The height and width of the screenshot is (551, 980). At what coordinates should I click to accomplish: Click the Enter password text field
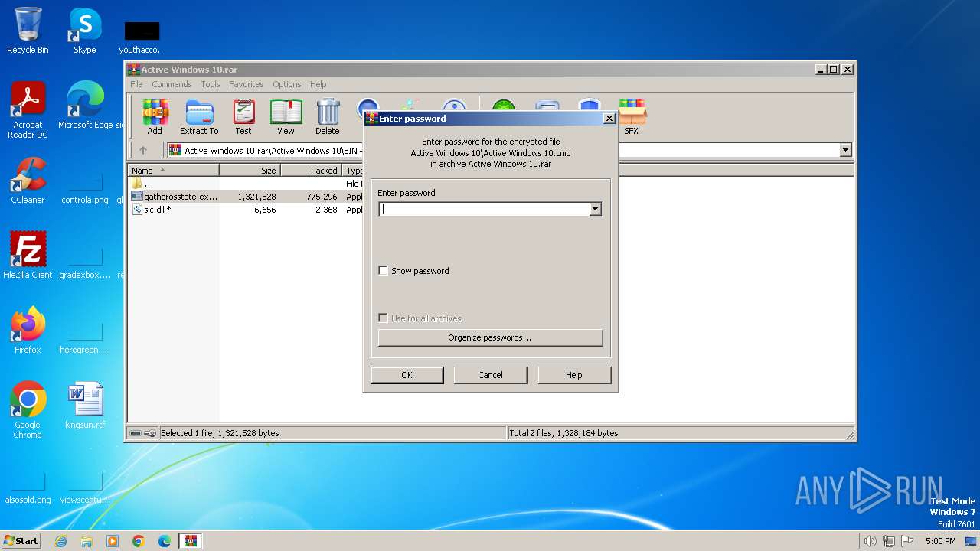484,209
